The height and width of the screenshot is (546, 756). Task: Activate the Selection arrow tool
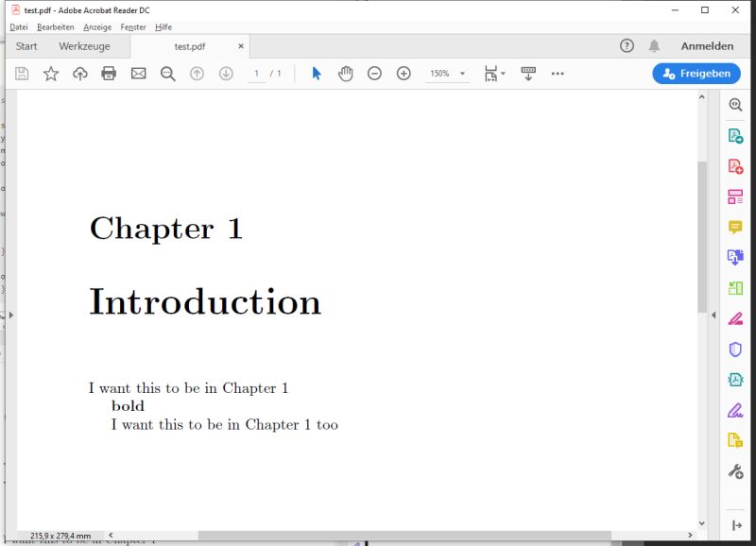click(317, 73)
